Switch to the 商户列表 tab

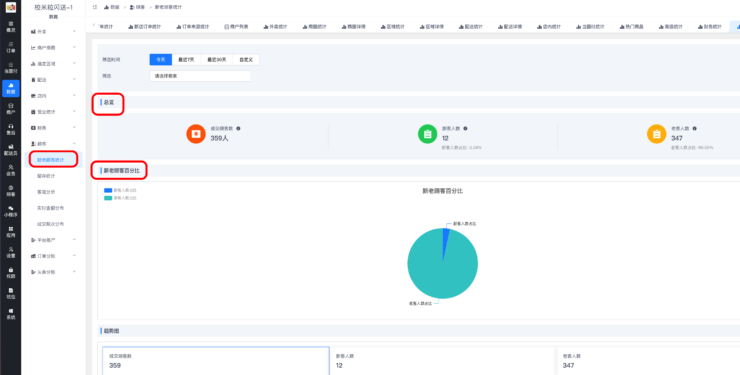click(x=236, y=27)
